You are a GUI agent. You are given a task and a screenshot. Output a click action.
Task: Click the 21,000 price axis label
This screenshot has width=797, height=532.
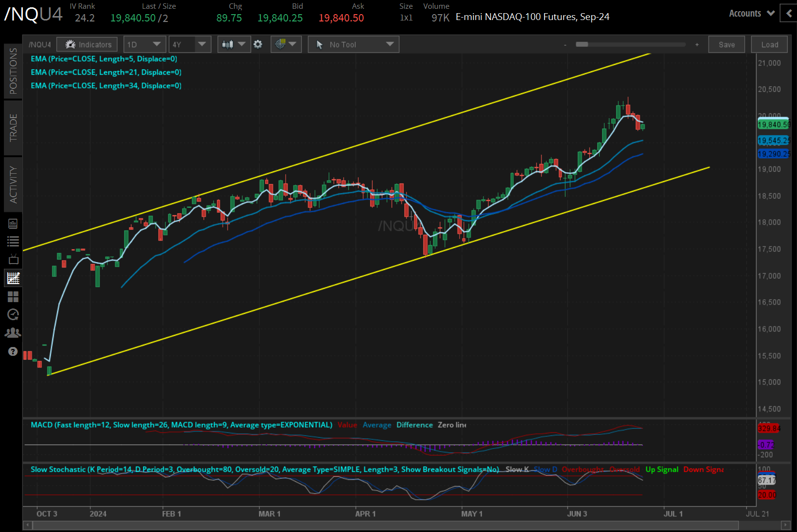[769, 63]
